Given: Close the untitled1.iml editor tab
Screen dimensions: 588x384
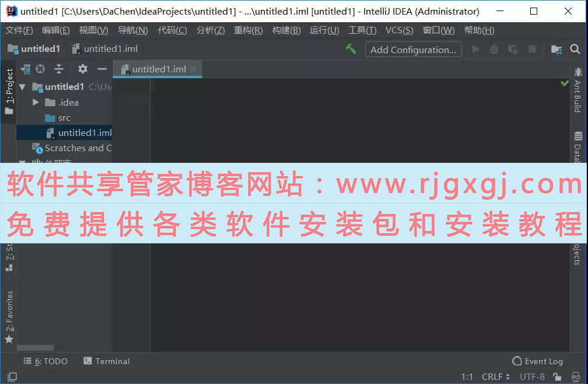Looking at the screenshot, I should pyautogui.click(x=193, y=69).
